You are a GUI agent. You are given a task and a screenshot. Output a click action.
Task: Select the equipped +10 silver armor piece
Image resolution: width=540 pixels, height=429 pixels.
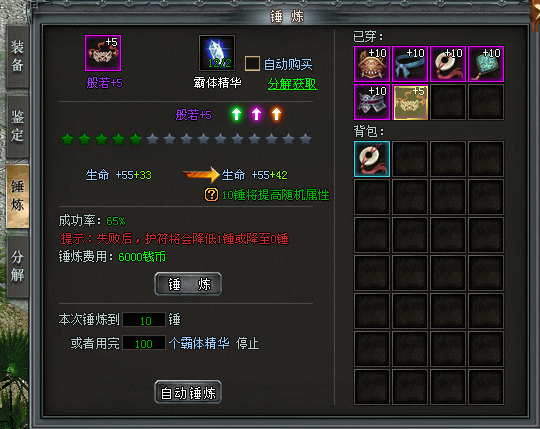[x=372, y=102]
